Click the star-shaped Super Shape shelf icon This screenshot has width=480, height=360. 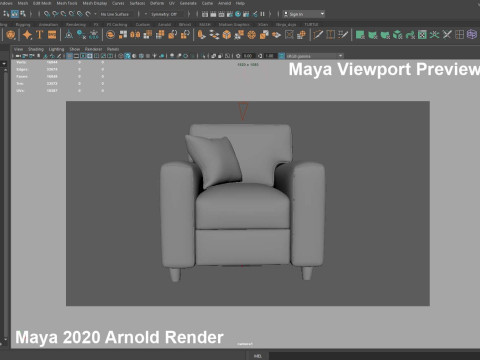point(27,35)
